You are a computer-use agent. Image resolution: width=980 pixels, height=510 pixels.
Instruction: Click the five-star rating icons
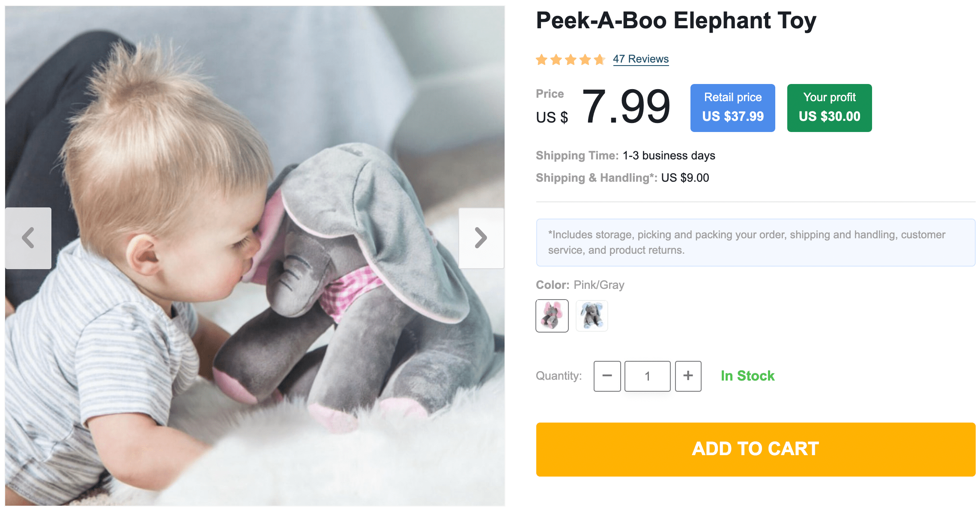pos(570,60)
